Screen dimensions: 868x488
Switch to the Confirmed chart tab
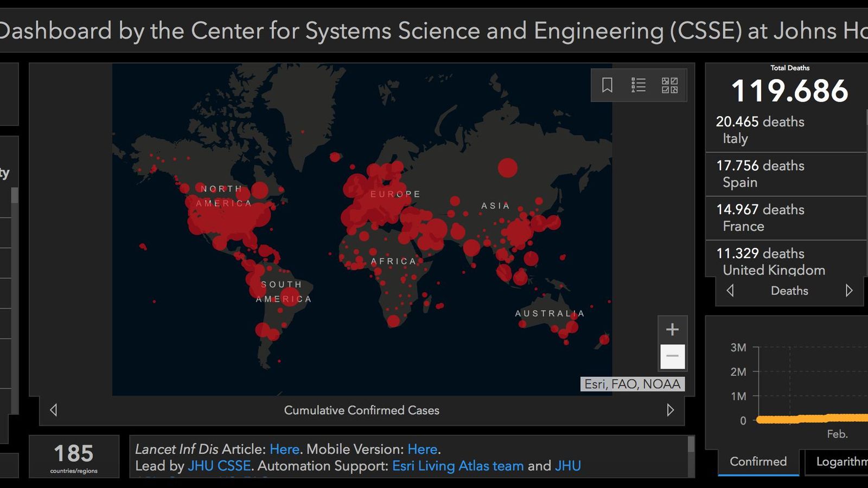pyautogui.click(x=758, y=461)
